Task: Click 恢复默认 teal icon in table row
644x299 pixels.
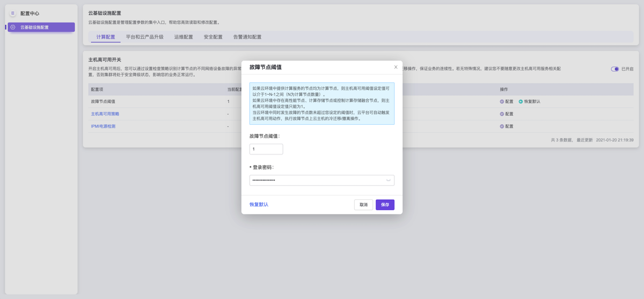Action: (x=521, y=101)
